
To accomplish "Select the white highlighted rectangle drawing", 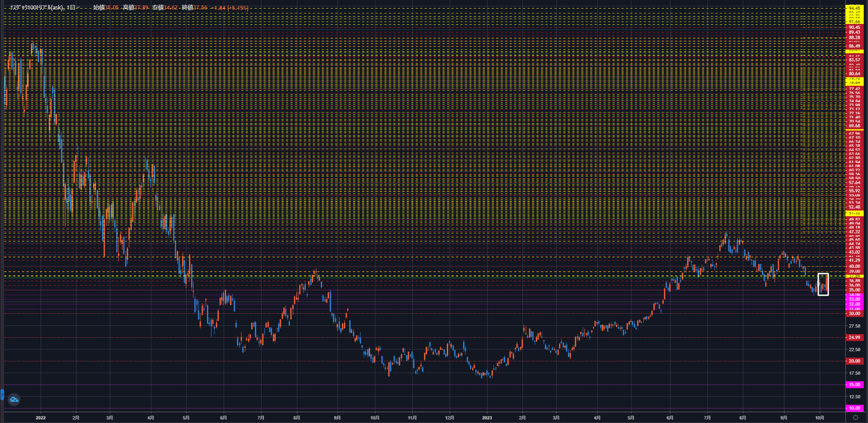I will pos(823,284).
